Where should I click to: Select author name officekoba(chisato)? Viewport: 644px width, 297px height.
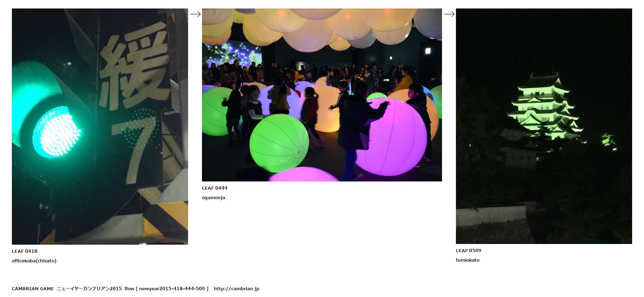pos(34,261)
